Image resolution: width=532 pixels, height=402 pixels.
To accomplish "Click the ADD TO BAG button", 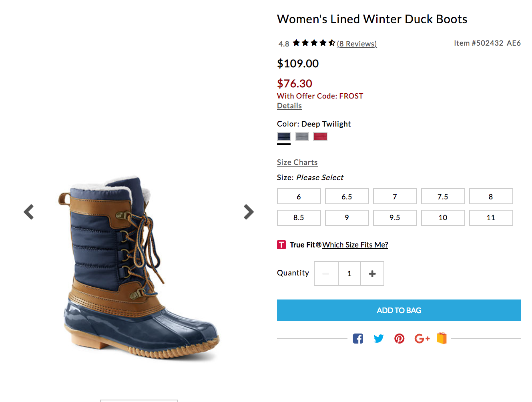I will click(399, 310).
